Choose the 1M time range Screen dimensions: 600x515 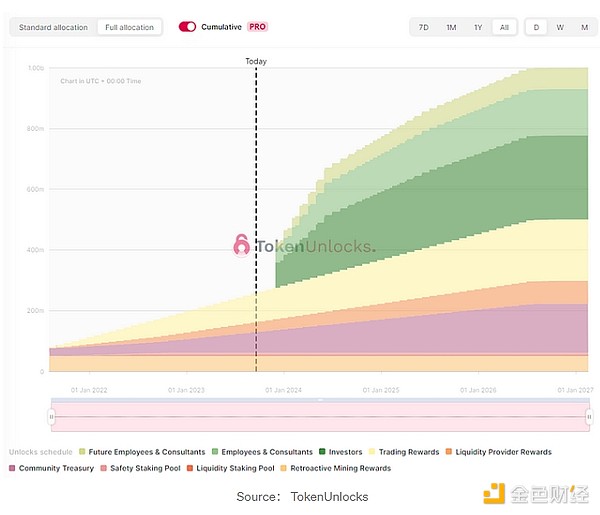click(x=451, y=27)
